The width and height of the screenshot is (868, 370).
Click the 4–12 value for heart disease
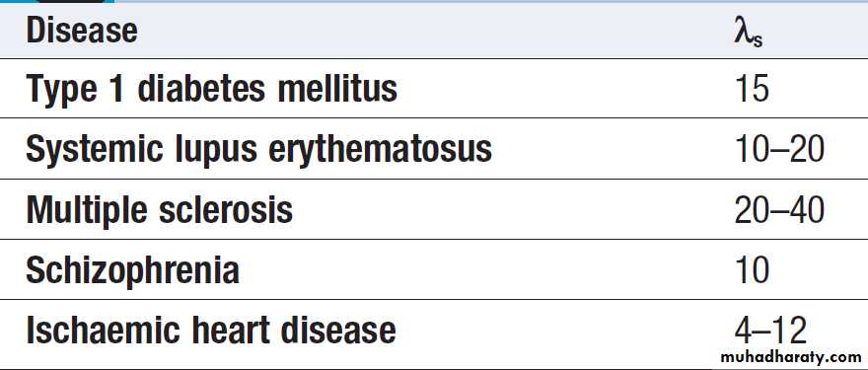click(770, 331)
